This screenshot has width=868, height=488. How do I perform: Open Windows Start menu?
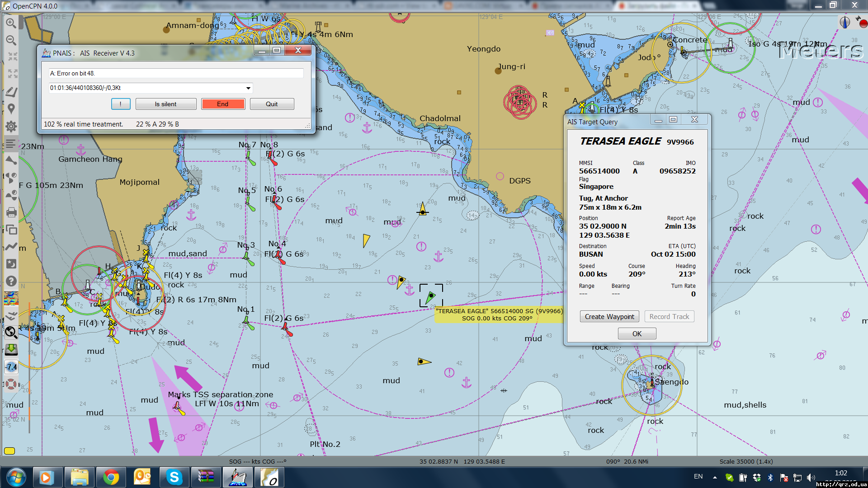[x=16, y=477]
